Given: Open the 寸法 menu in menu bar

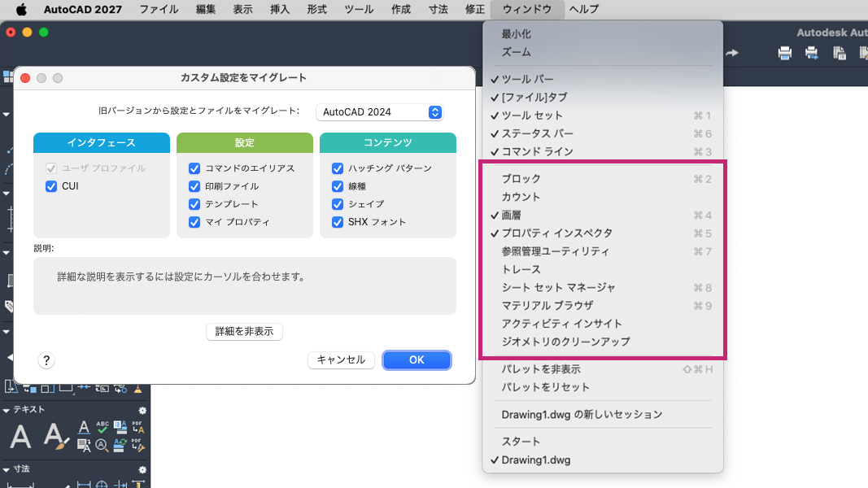Looking at the screenshot, I should tap(438, 10).
